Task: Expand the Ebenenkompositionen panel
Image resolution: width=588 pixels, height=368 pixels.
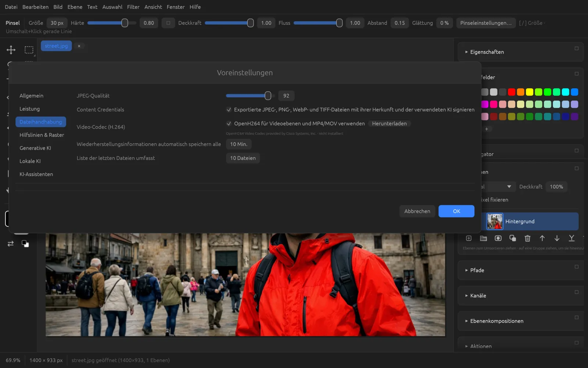Action: 467,321
